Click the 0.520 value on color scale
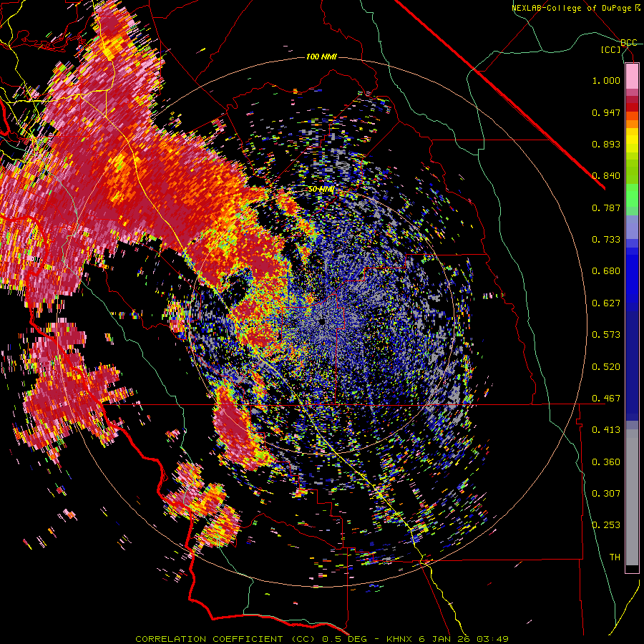Image resolution: width=644 pixels, height=644 pixels. [x=606, y=367]
